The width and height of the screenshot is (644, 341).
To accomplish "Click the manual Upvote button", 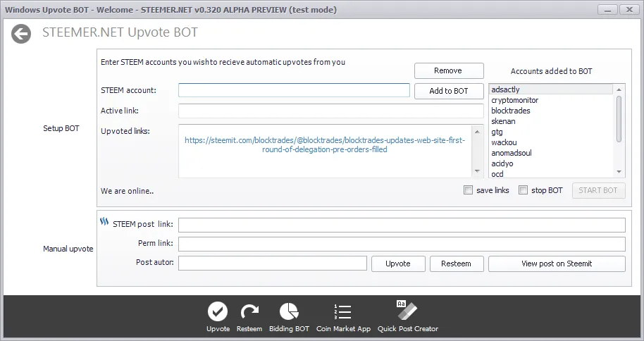I will 398,263.
